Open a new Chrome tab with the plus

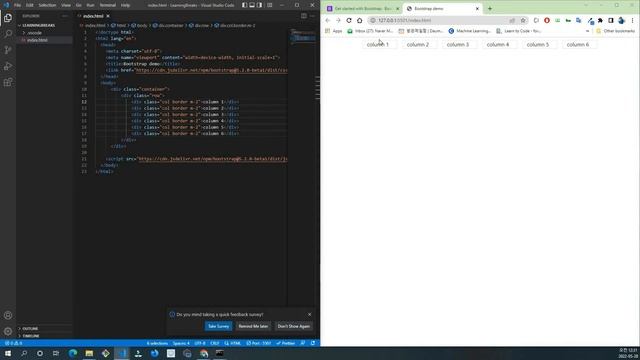(490, 9)
